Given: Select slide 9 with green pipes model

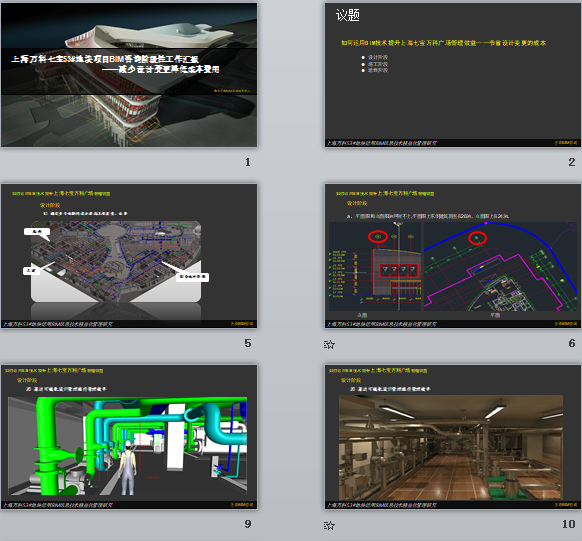Looking at the screenshot, I should click(129, 437).
